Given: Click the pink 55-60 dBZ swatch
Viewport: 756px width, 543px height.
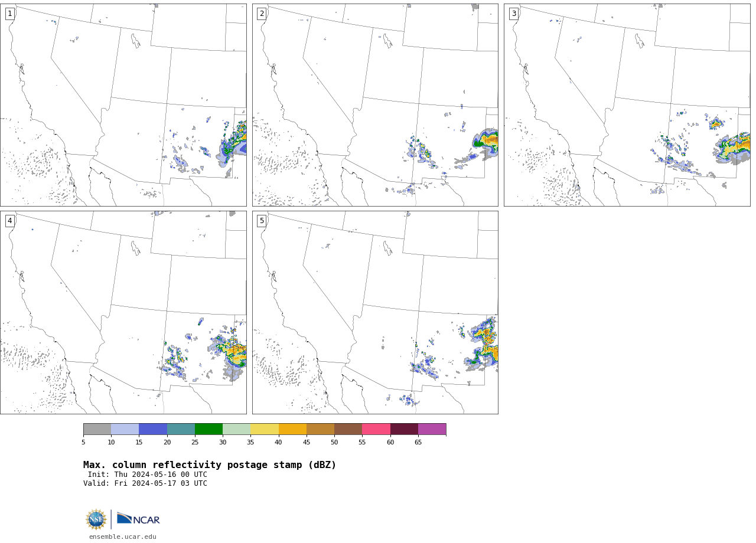Looking at the screenshot, I should 376,429.
